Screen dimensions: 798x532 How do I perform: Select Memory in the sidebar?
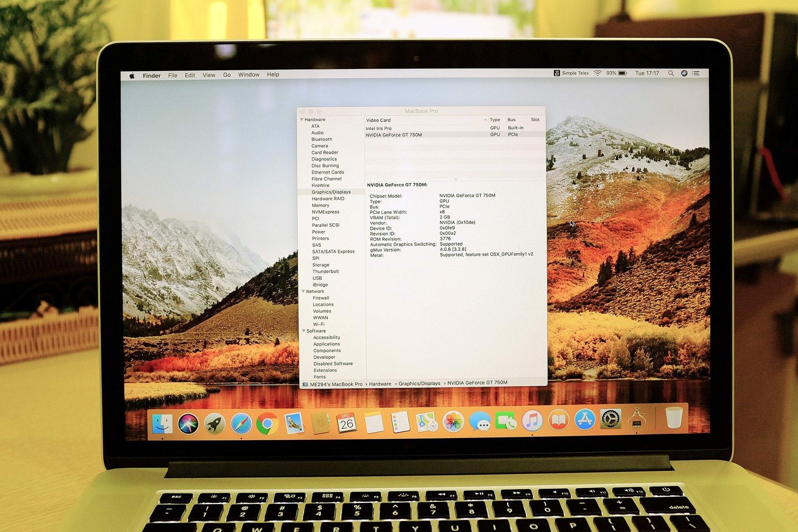tap(320, 205)
